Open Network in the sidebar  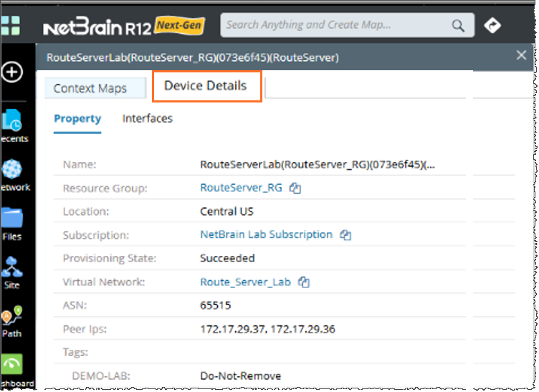[x=14, y=175]
